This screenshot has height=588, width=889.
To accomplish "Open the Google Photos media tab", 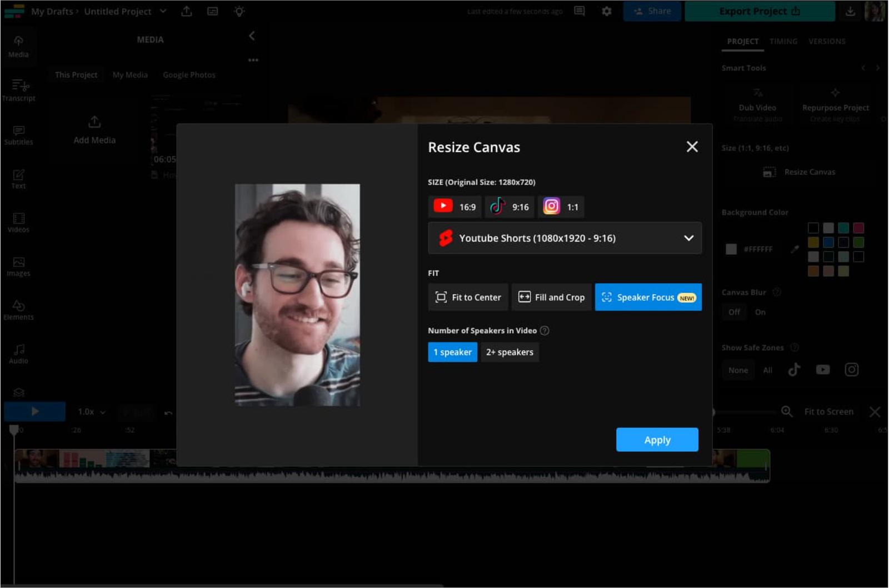I will [189, 74].
